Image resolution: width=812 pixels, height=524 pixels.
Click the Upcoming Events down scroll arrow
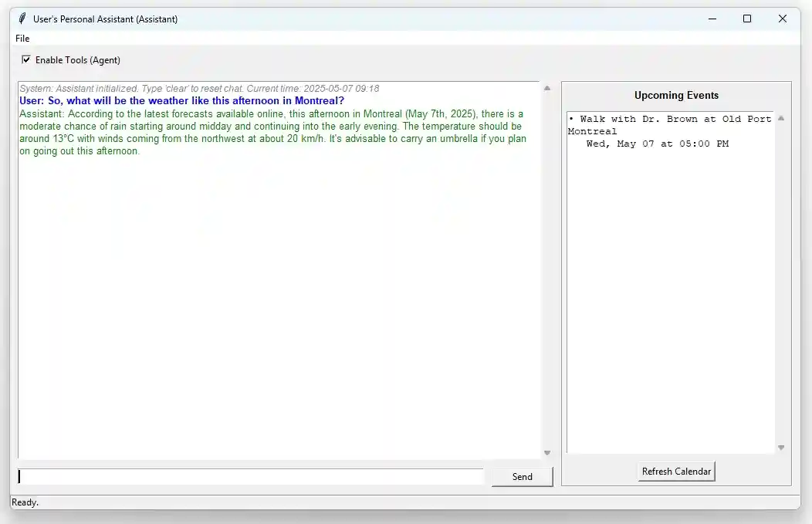click(x=780, y=446)
